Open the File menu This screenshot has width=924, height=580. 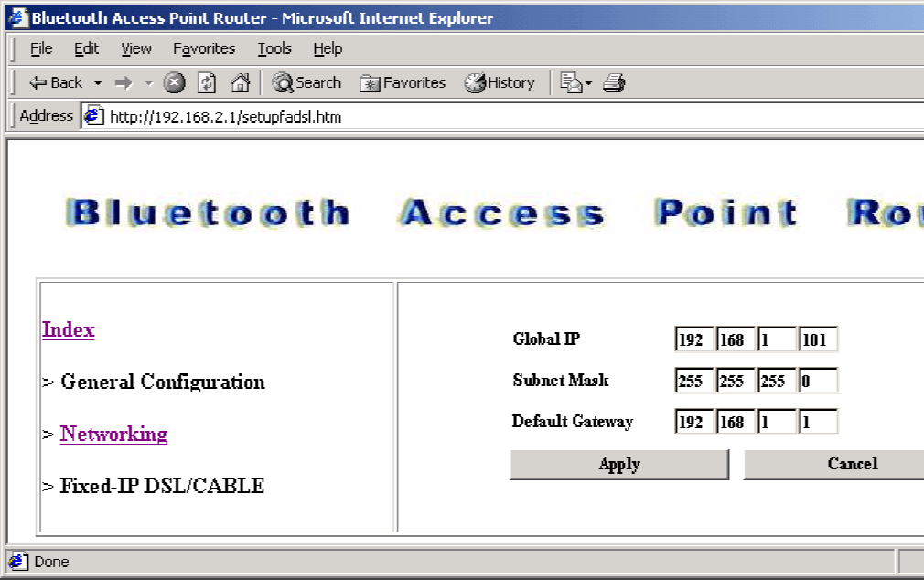click(41, 48)
